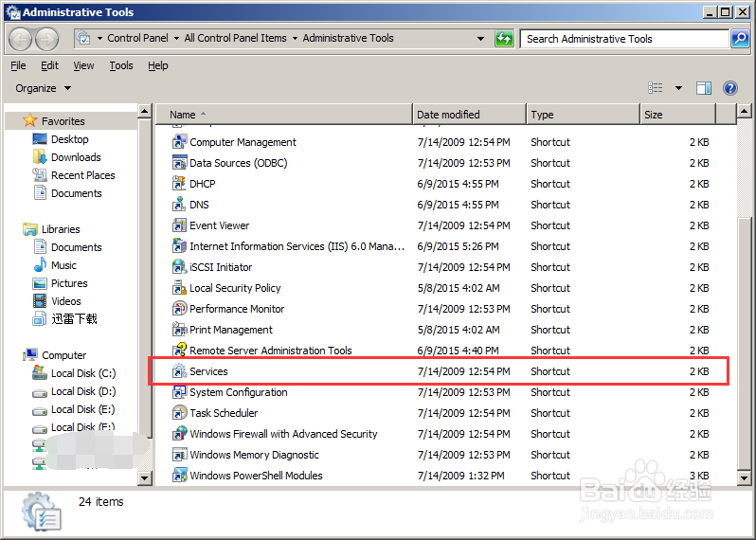Image resolution: width=756 pixels, height=540 pixels.
Task: Sort by the Type column header
Action: point(583,115)
